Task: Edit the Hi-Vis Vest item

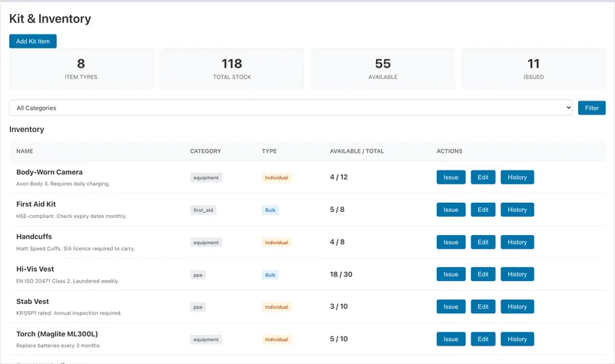Action: coord(483,274)
